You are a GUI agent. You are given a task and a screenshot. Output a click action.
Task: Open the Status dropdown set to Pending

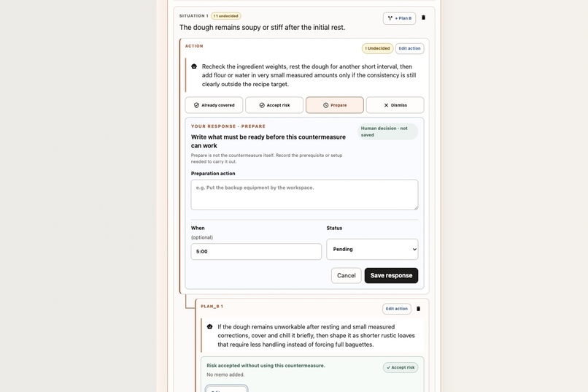(372, 249)
